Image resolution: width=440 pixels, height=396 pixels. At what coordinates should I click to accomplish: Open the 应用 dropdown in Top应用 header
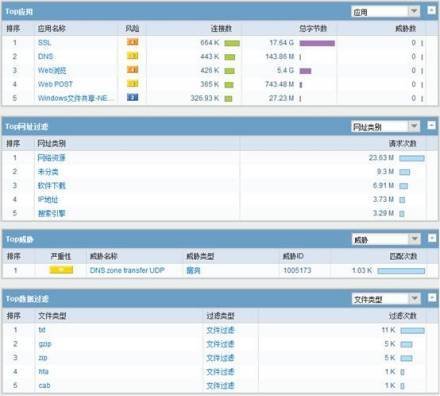pos(386,12)
